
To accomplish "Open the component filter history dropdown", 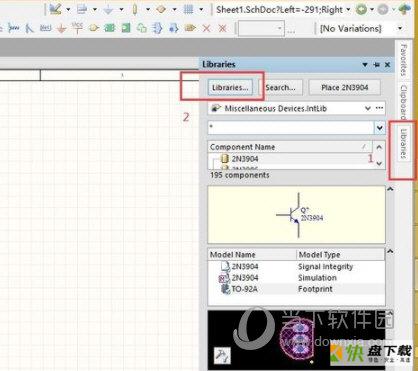I will pos(379,128).
